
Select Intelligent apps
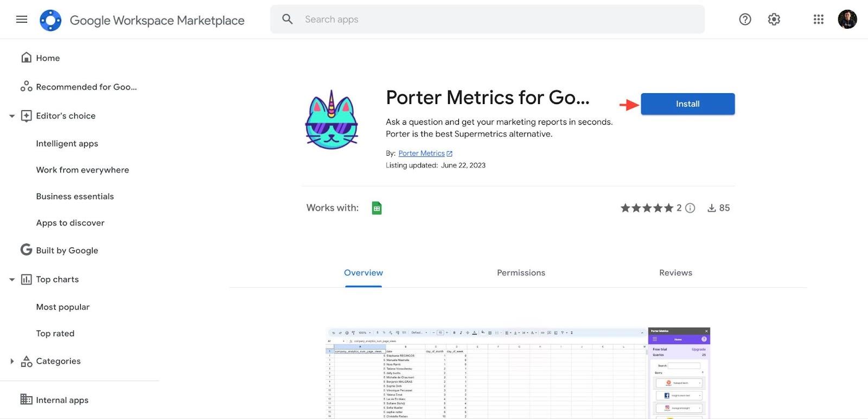click(x=67, y=144)
